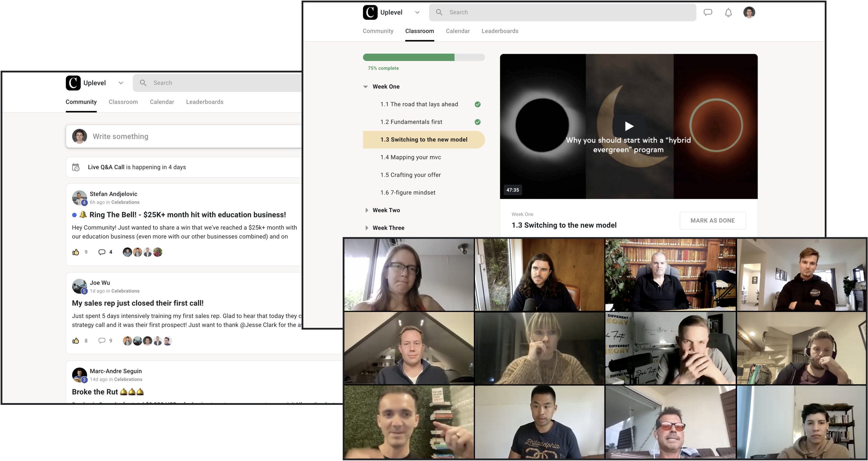The height and width of the screenshot is (461, 868).
Task: Click the Live Q&A Call calendar icon
Action: pos(76,167)
